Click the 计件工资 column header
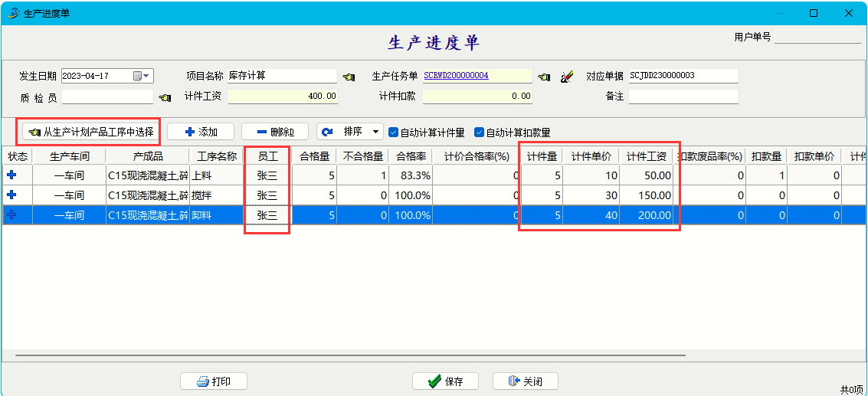Image resolution: width=868 pixels, height=396 pixels. (646, 156)
